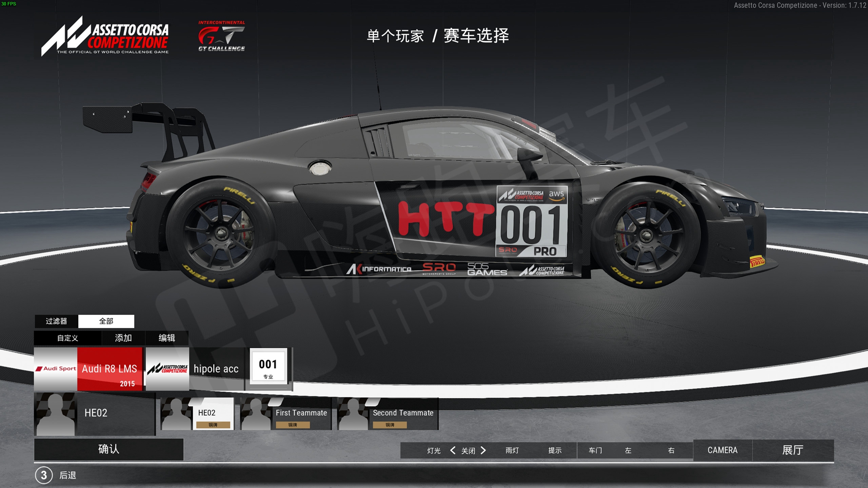Toggle the 左 left door
The height and width of the screenshot is (488, 868).
[x=628, y=450]
